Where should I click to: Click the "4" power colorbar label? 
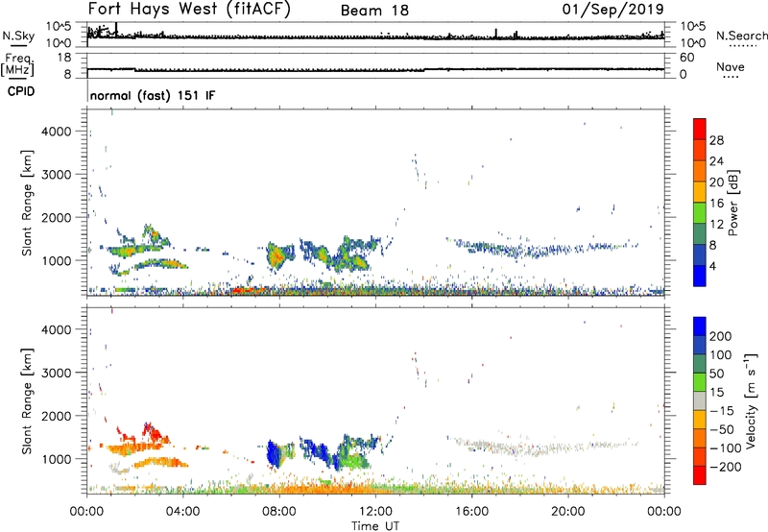(713, 267)
